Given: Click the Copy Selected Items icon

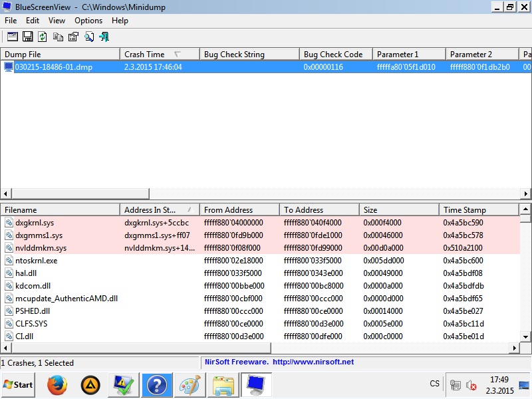Looking at the screenshot, I should click(x=58, y=37).
